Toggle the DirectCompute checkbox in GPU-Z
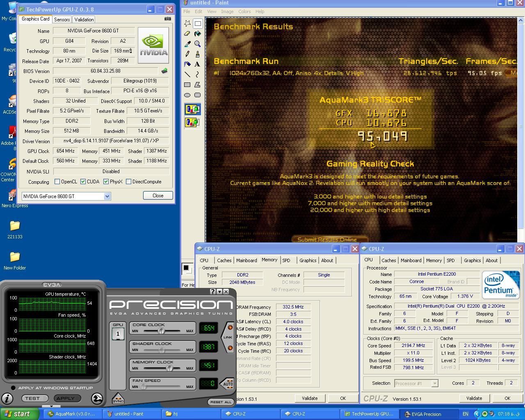The image size is (525, 420). [129, 182]
